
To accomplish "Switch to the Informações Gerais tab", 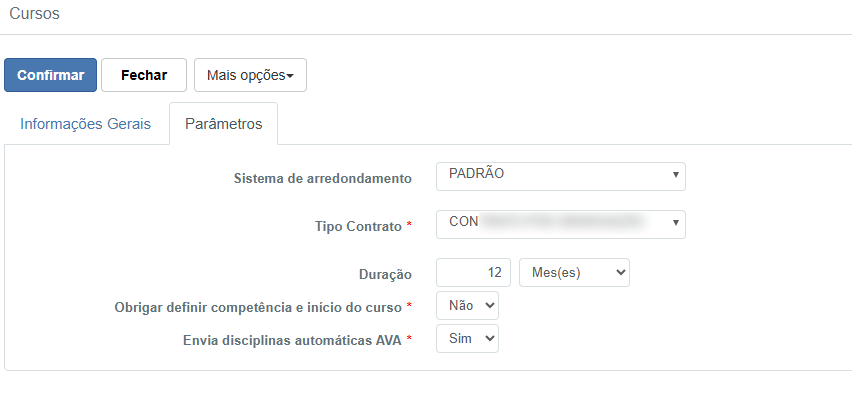I will pos(85,124).
